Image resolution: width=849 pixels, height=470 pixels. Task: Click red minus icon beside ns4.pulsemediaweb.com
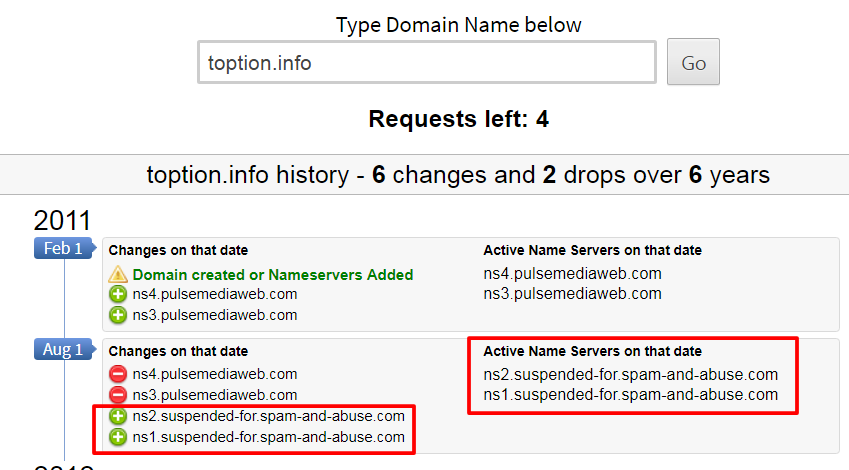(x=118, y=374)
